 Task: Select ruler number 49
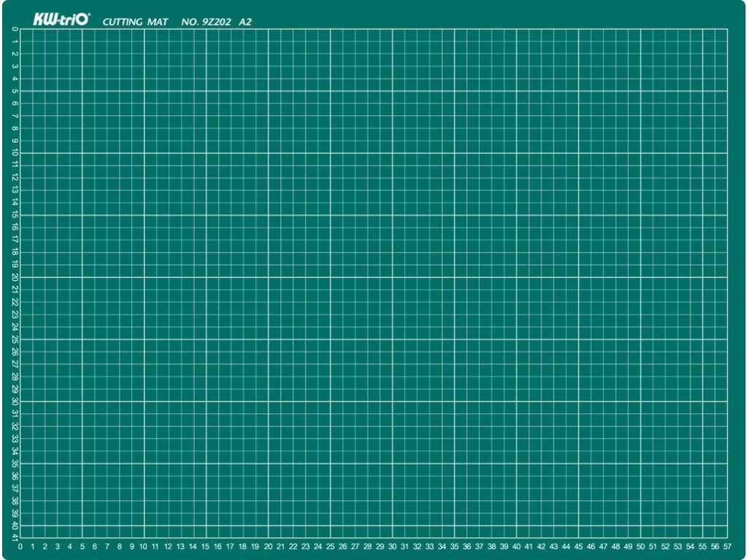(628, 547)
